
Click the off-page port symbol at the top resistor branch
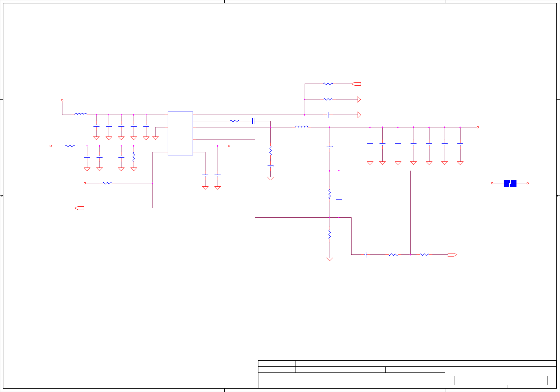[356, 84]
